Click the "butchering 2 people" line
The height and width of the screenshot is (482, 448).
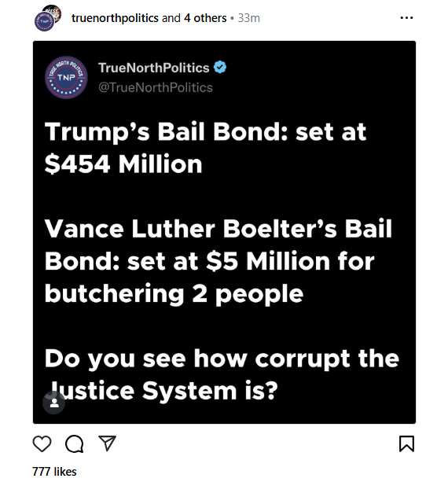(174, 294)
